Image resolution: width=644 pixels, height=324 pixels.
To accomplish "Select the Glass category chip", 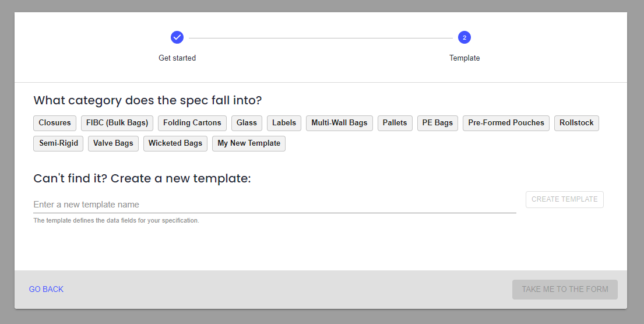I will pos(247,123).
